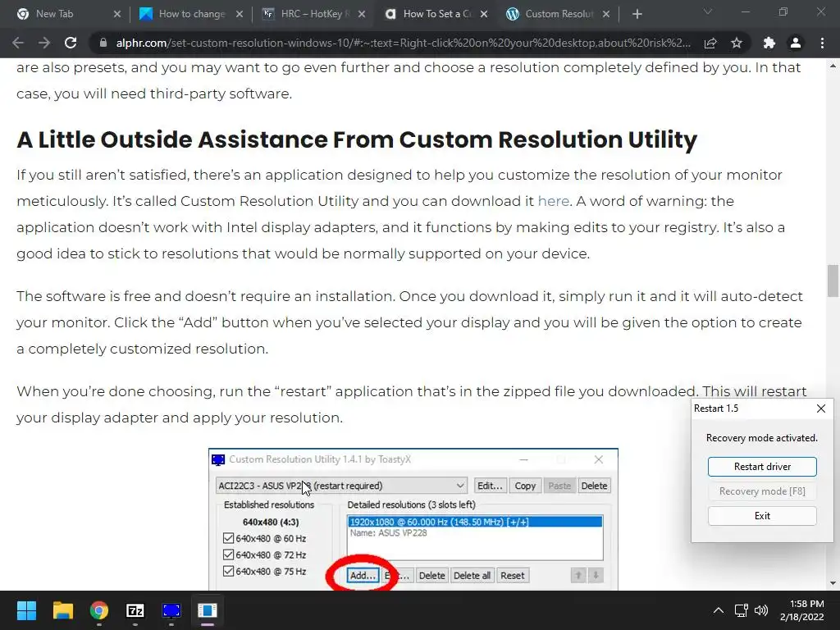840x630 pixels.
Task: Open the clock showing 1:58 PM
Action: pos(802,610)
